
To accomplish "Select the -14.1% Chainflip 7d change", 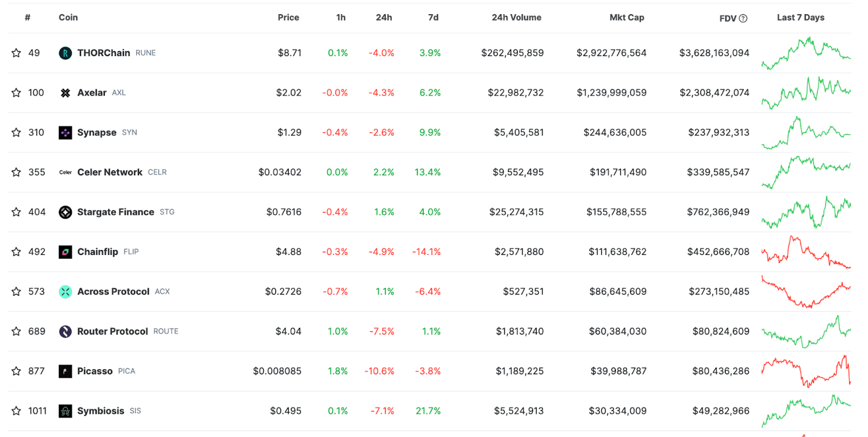I will point(426,252).
